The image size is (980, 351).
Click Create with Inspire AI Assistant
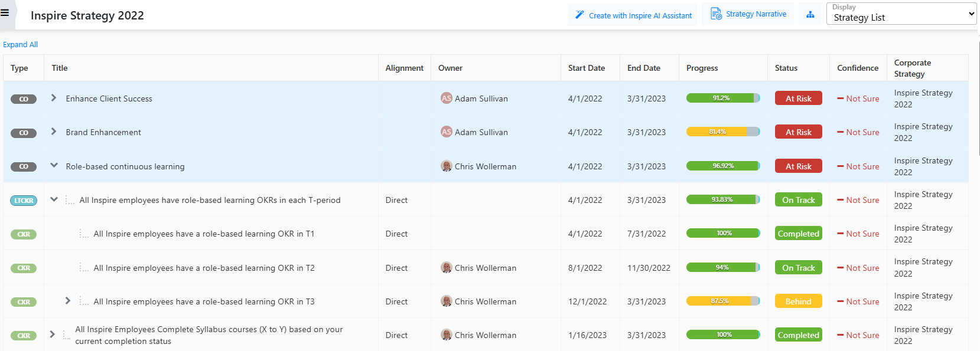tap(633, 15)
